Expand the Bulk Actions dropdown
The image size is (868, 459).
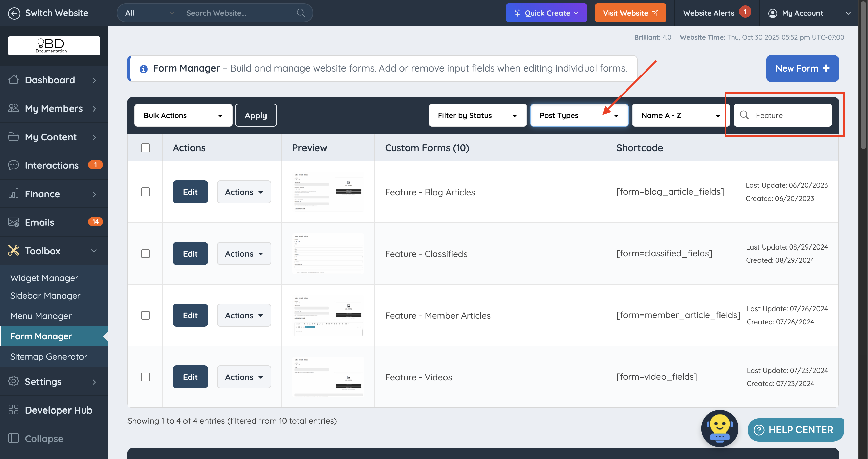pos(183,116)
